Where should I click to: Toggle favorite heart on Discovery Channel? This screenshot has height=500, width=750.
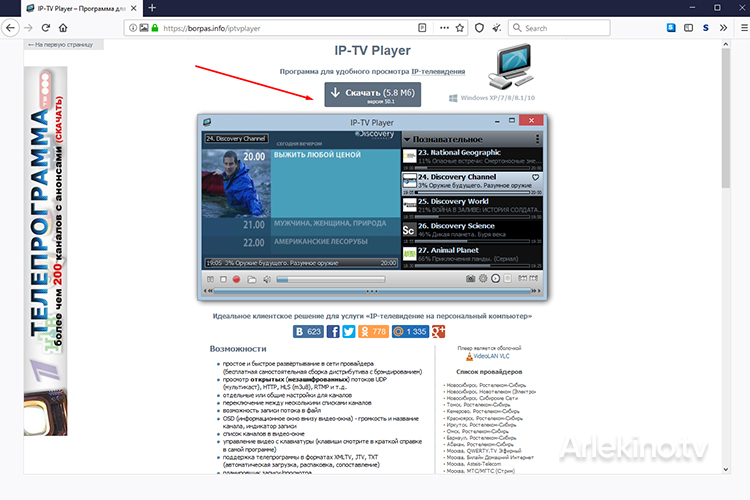coord(535,177)
